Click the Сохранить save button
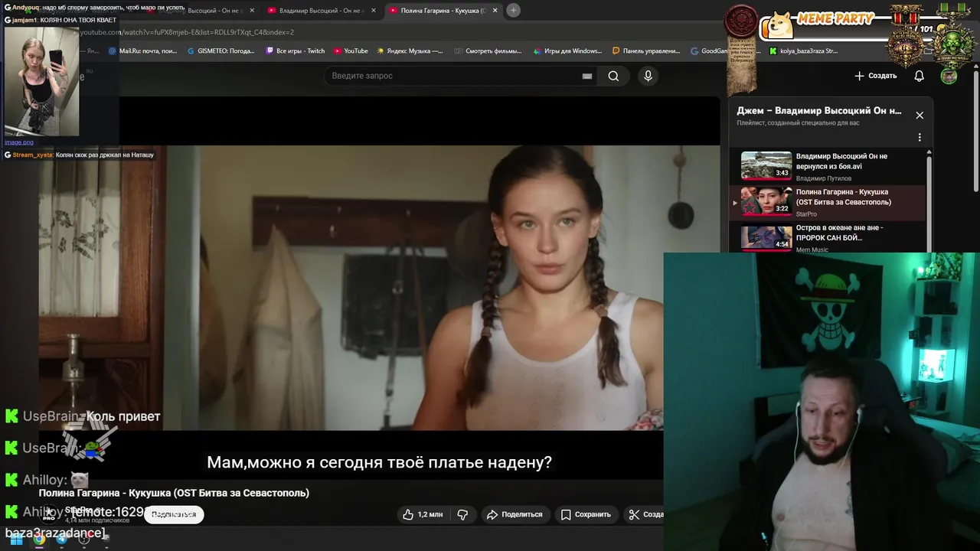This screenshot has width=980, height=551. [x=586, y=514]
